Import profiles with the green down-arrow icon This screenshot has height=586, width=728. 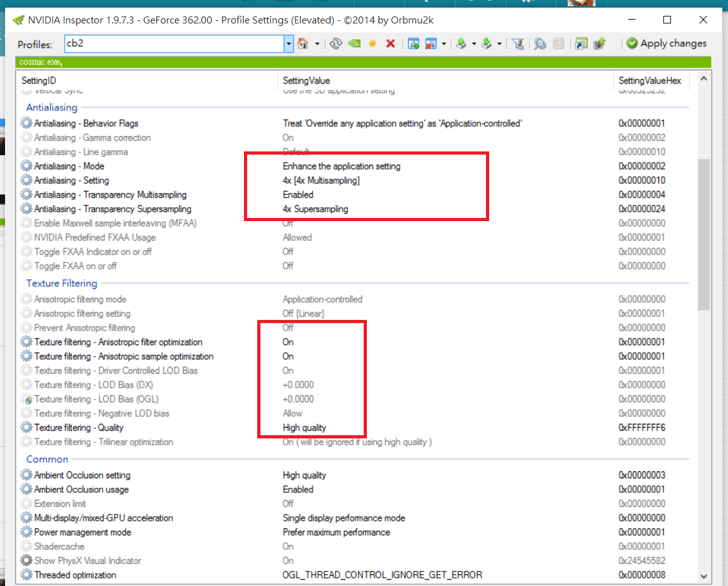486,44
